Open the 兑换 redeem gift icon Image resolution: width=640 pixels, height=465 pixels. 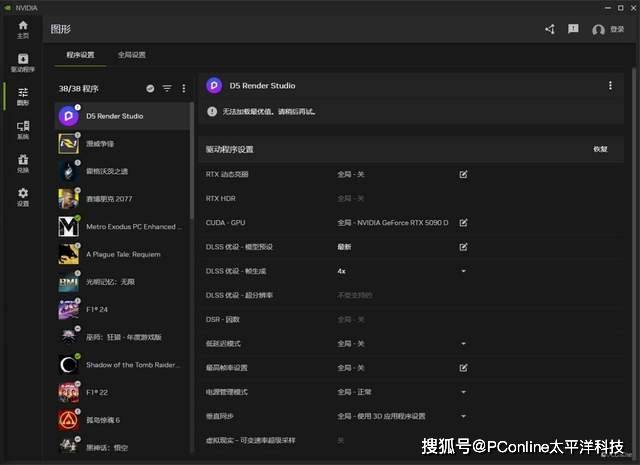click(22, 163)
